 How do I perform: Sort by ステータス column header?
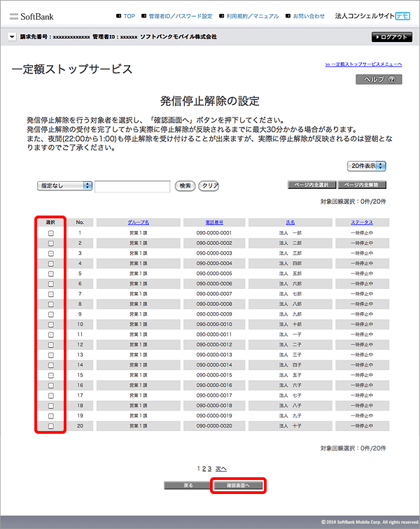(362, 223)
